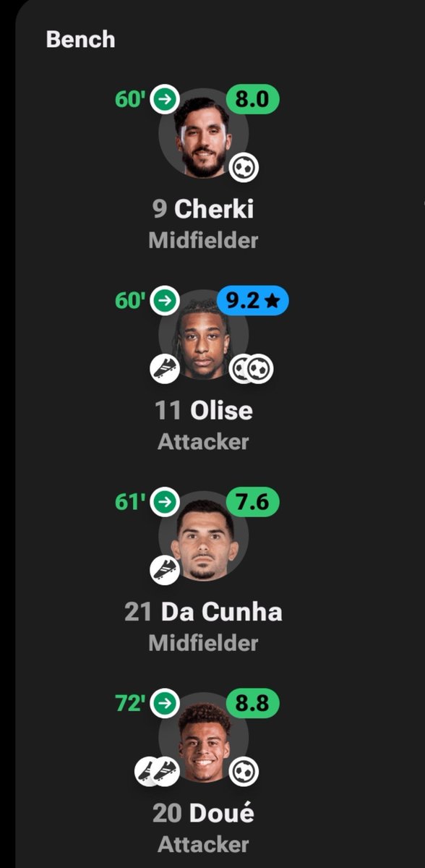
Task: Open Doué's 8.8 rating badge
Action: tap(253, 702)
